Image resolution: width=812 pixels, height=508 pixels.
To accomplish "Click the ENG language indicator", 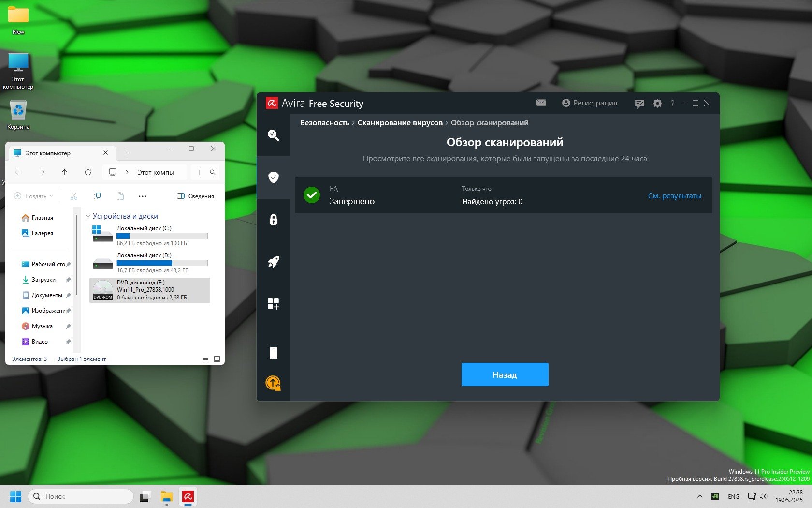I will pyautogui.click(x=734, y=496).
